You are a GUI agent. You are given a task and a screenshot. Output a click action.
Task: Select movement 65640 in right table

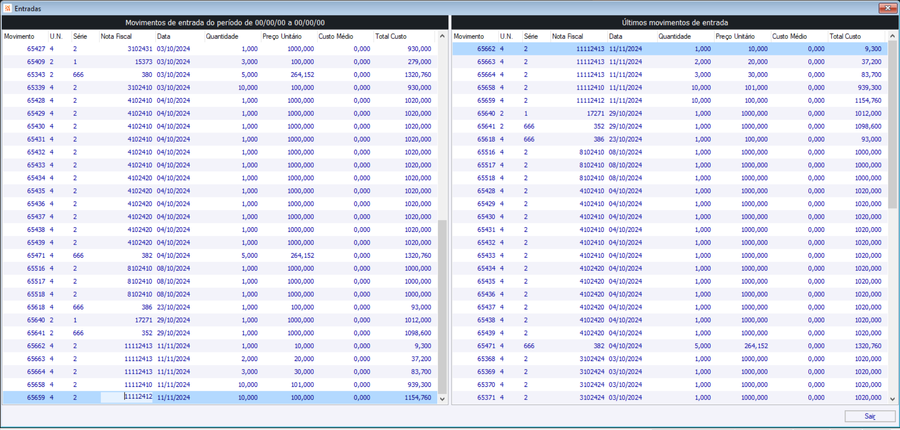[x=670, y=113]
